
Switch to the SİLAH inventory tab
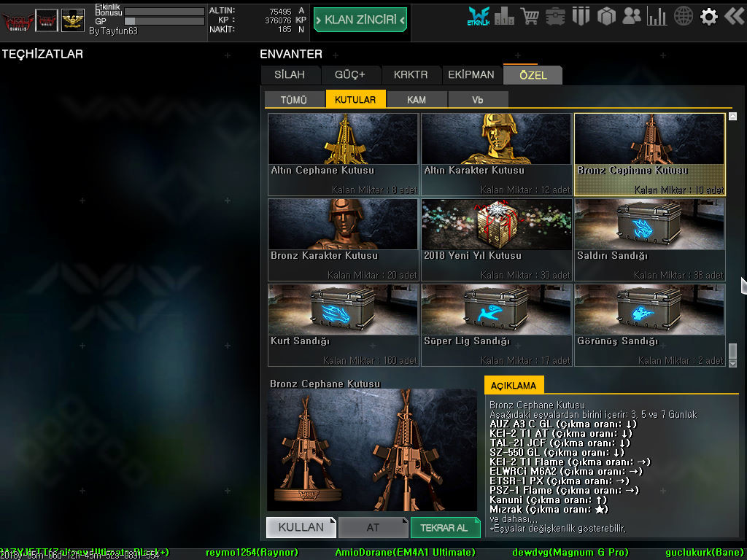coord(290,75)
